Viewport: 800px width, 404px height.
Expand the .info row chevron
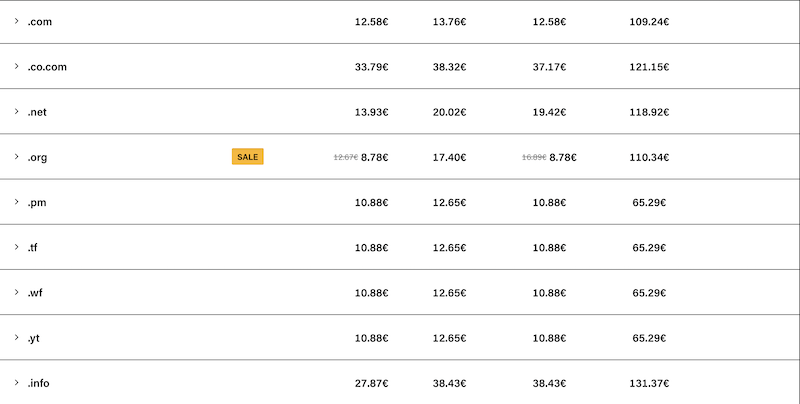(16, 382)
